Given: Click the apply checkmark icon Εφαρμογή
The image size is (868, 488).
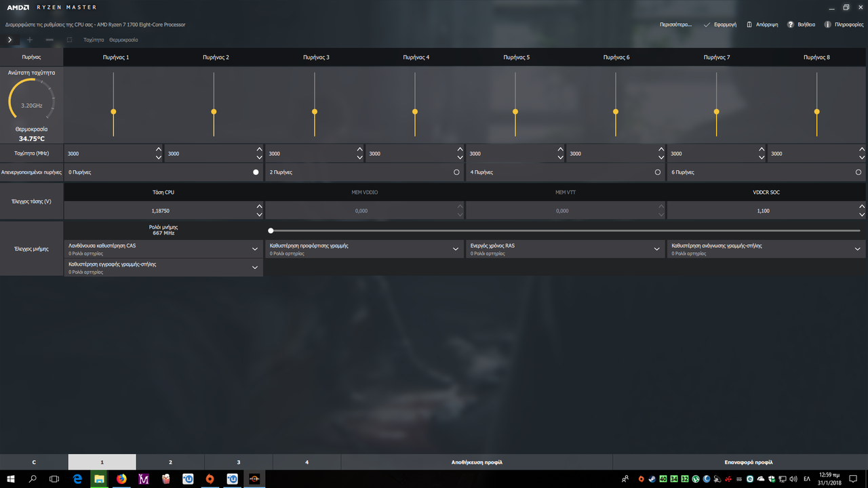Looking at the screenshot, I should tap(707, 24).
